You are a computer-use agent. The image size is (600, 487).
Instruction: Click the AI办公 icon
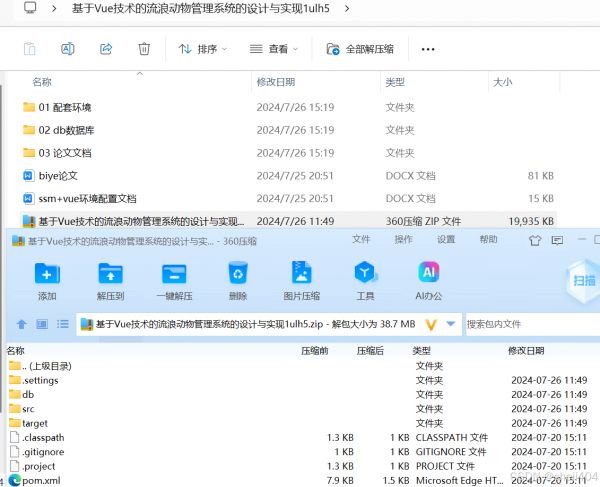429,281
